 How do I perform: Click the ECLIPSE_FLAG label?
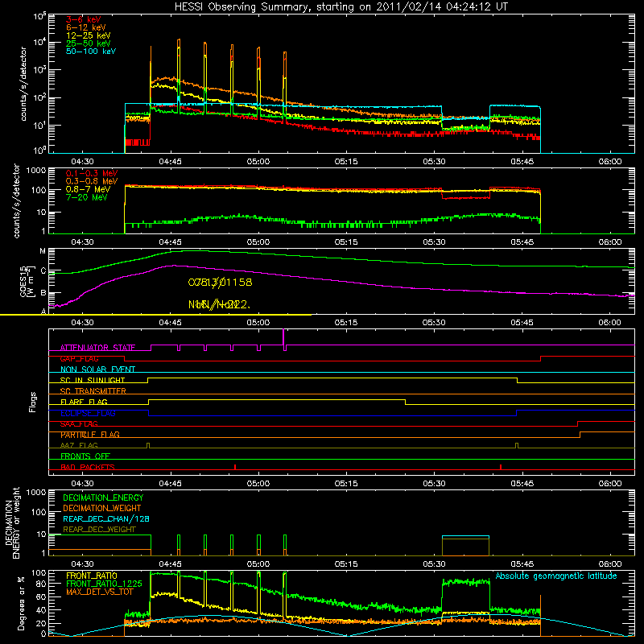click(88, 413)
